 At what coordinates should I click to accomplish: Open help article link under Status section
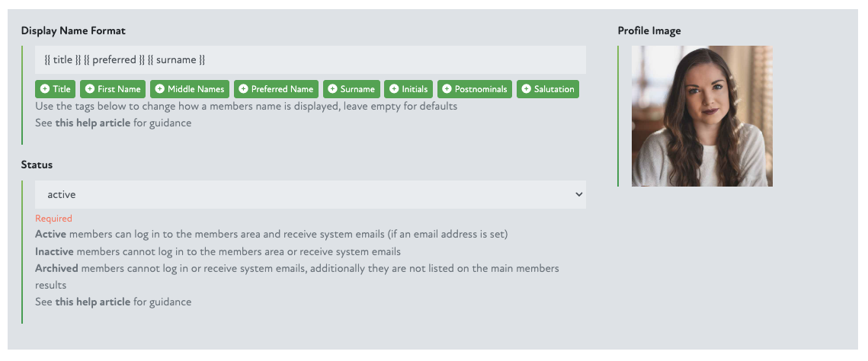92,302
